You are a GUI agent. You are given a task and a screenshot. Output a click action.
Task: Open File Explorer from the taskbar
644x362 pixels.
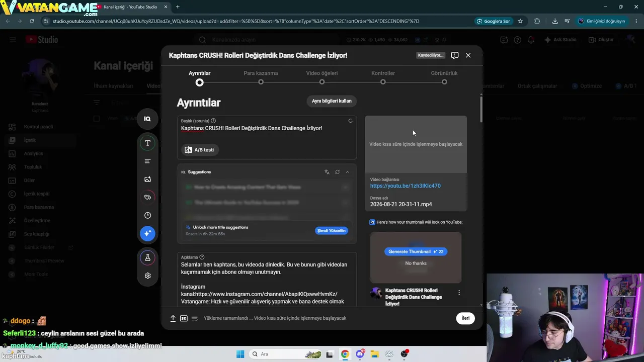point(374,354)
